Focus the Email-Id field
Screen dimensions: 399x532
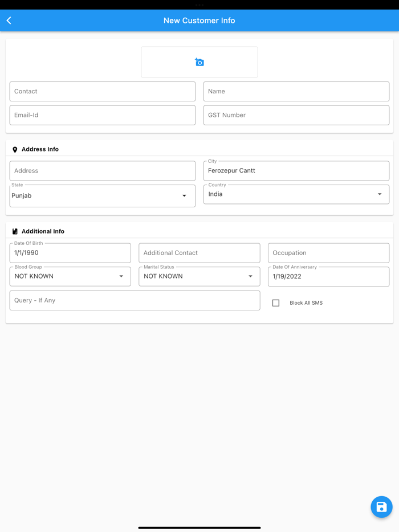[x=102, y=115]
